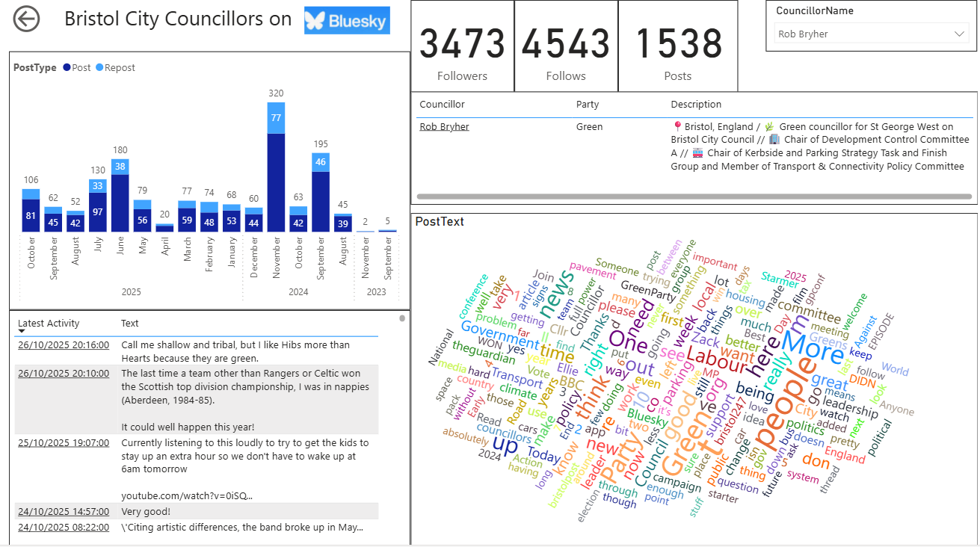Open the 25/10/2025 19:07:00 activity link
This screenshot has height=547, width=980.
tap(64, 443)
